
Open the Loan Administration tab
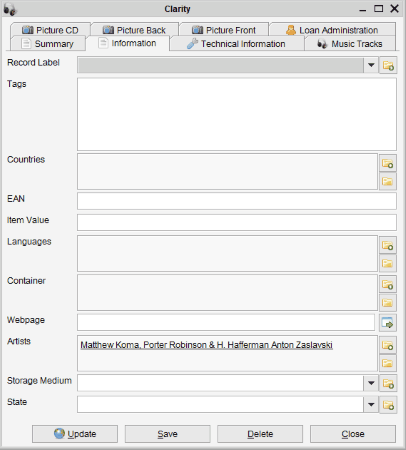[332, 30]
